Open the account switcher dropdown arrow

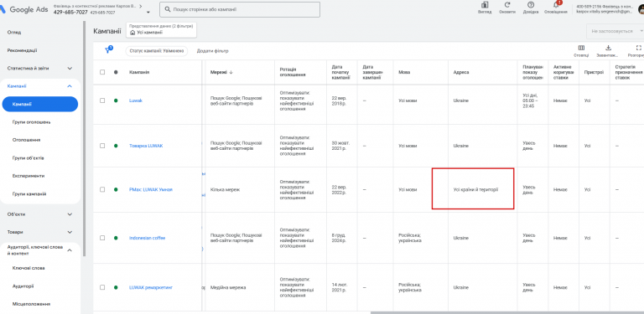(x=148, y=13)
